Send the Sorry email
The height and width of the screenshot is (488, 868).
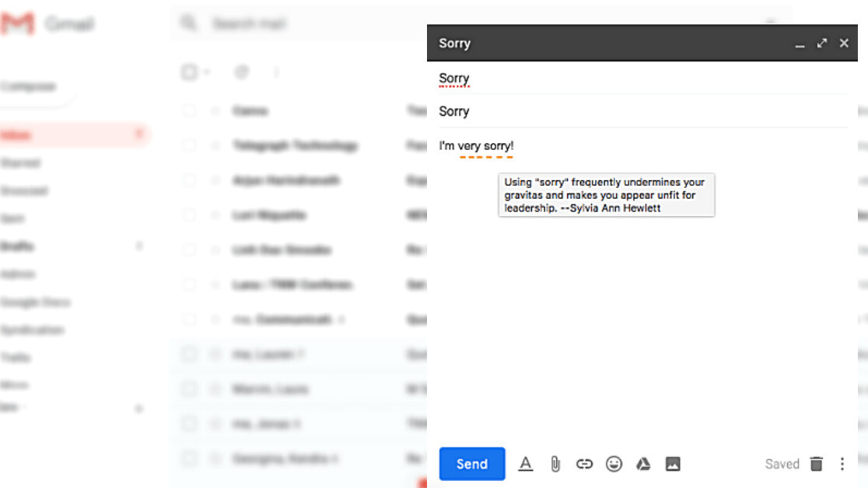pos(472,464)
